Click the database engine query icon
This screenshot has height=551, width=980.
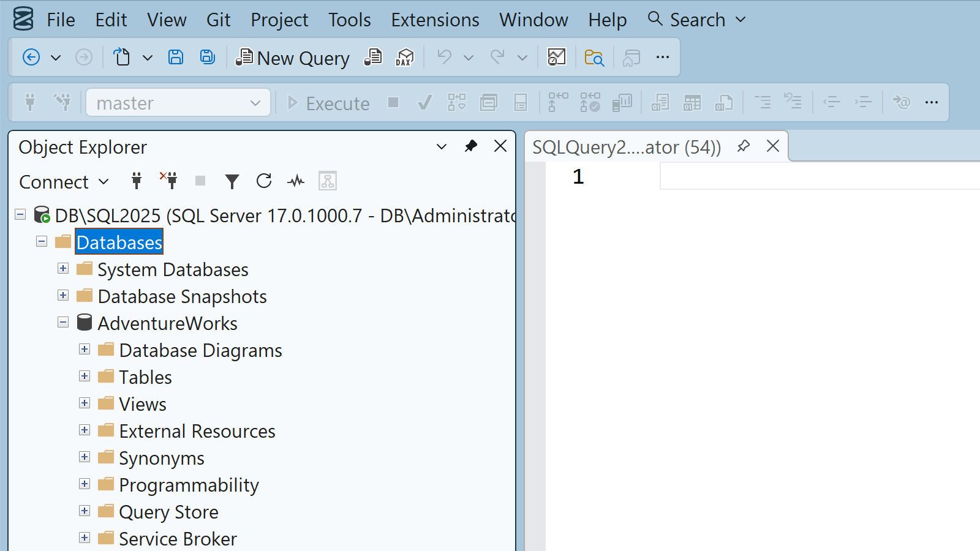click(x=373, y=58)
